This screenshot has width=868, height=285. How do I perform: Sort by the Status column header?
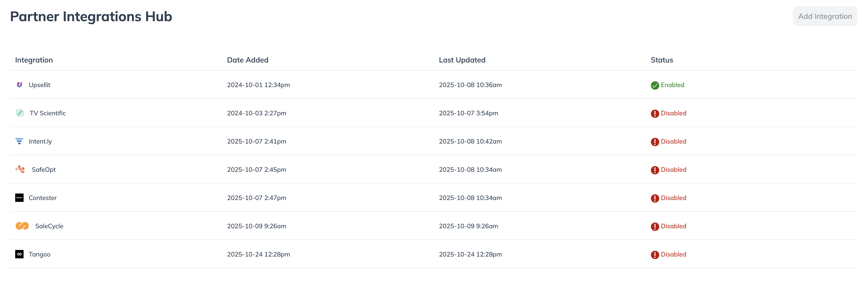point(661,60)
